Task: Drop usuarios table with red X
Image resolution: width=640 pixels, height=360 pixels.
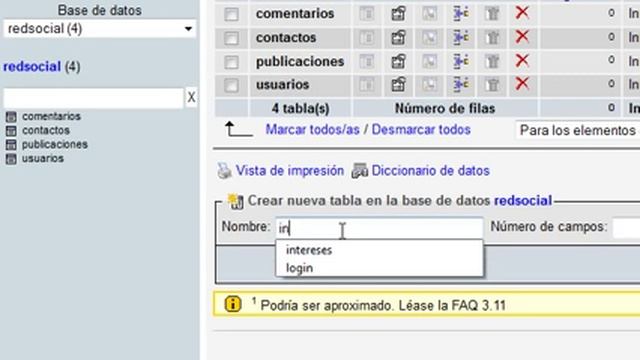Action: click(x=522, y=84)
